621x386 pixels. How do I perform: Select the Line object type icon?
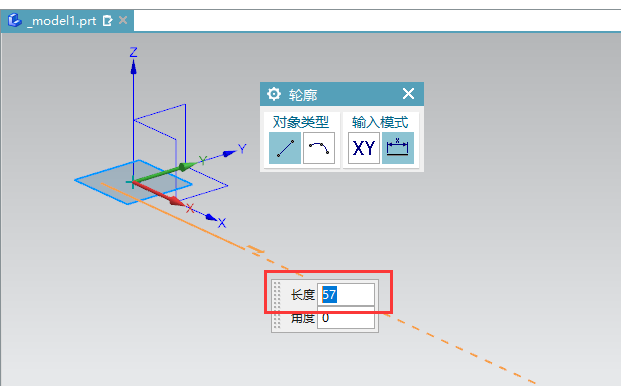coord(285,148)
